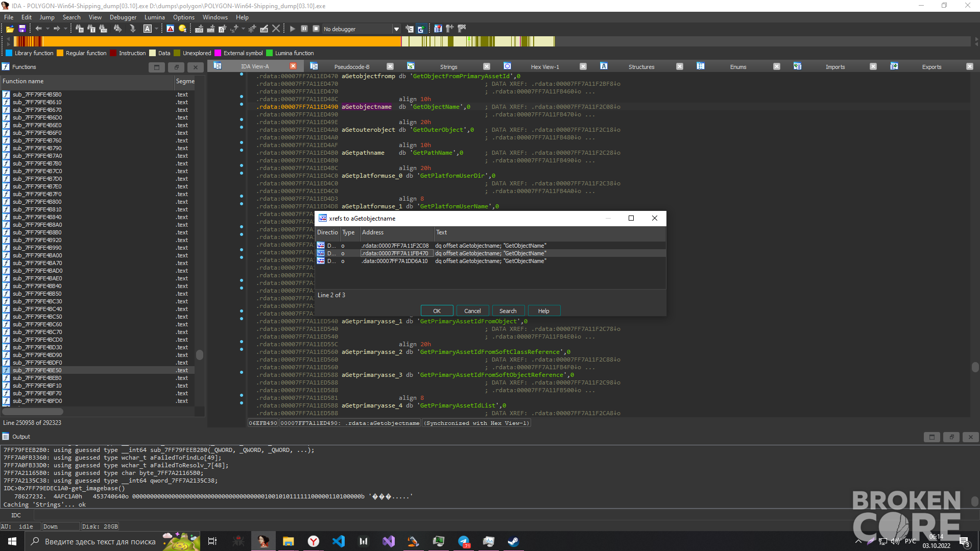This screenshot has width=980, height=551.
Task: Open Steam from the taskbar
Action: [513, 541]
